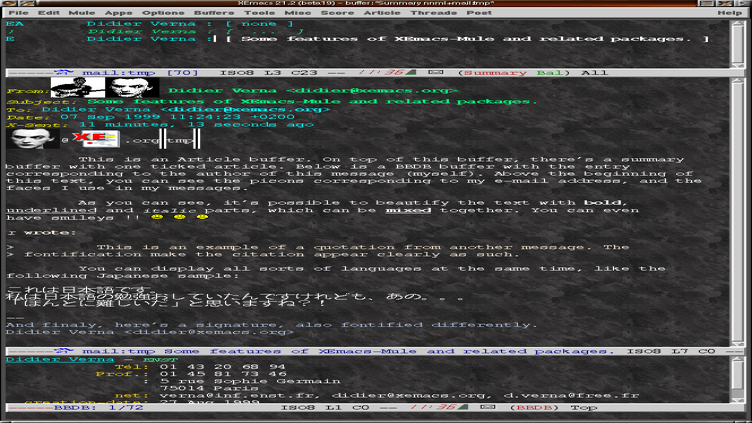Click the first X-face guitar player image
Screen dimensions: 752x423
[x=78, y=88]
